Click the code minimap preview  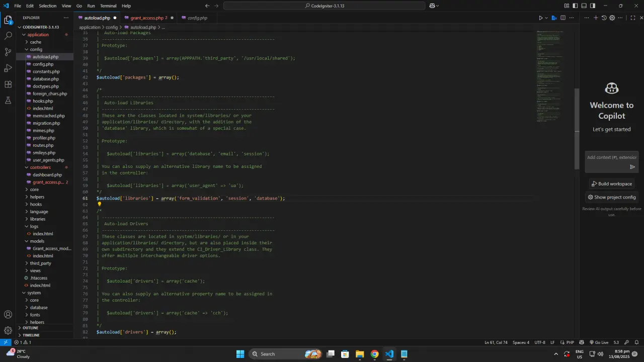coord(549,75)
